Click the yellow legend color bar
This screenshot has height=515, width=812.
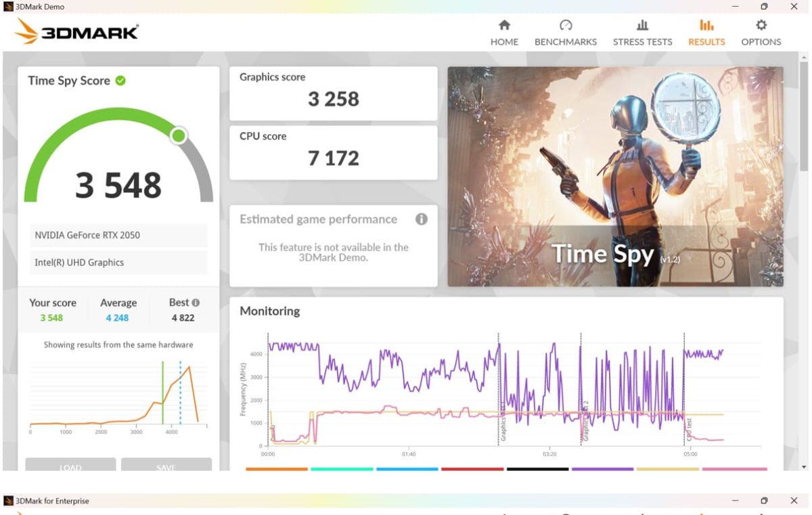click(668, 468)
